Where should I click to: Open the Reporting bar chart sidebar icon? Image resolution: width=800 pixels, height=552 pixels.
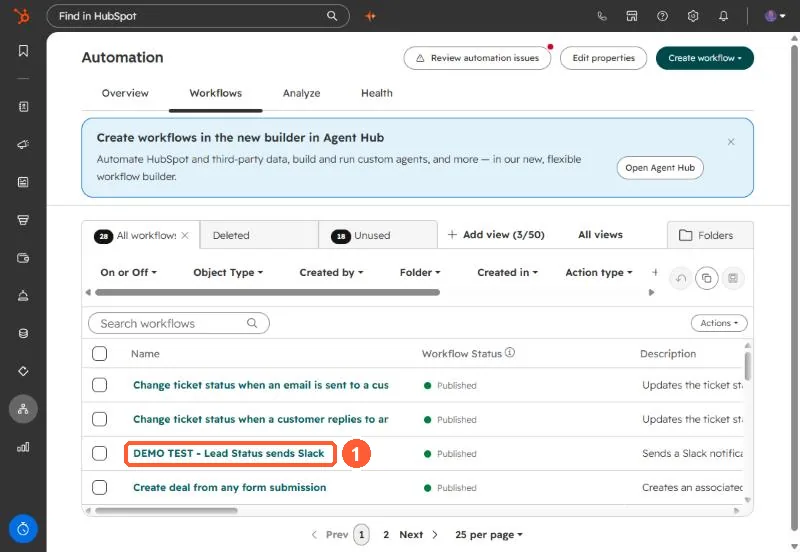[23, 447]
